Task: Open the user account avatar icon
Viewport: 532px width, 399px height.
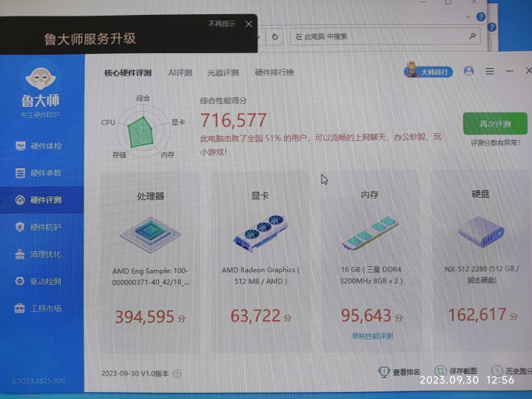Action: click(x=469, y=71)
